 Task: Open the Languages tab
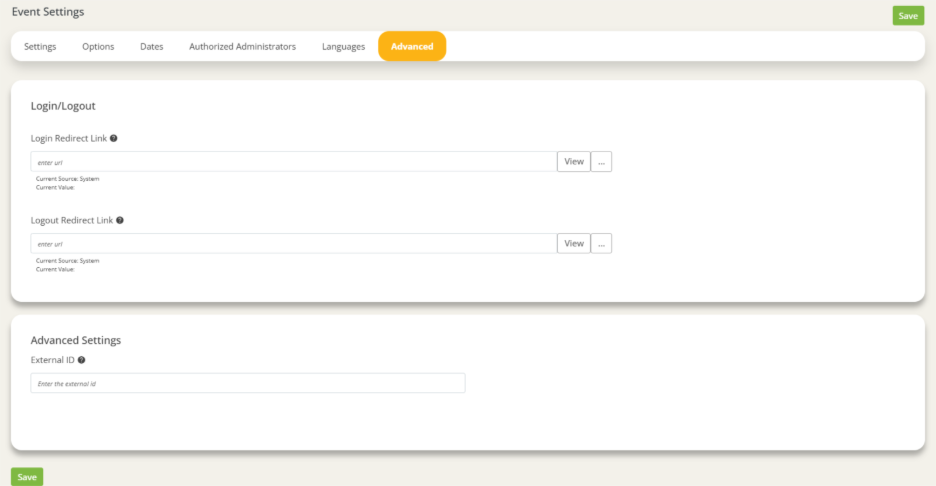tap(343, 46)
